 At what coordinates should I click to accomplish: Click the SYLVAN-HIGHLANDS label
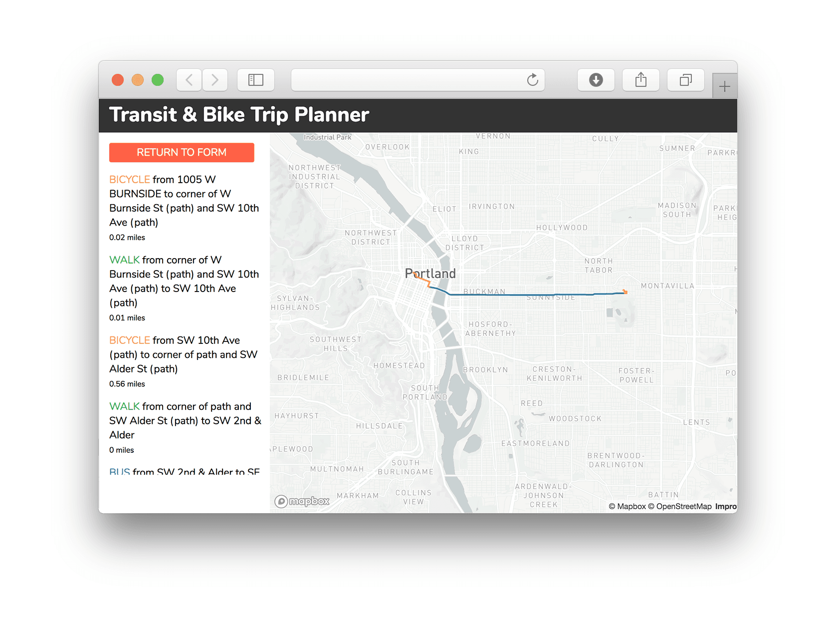[295, 303]
